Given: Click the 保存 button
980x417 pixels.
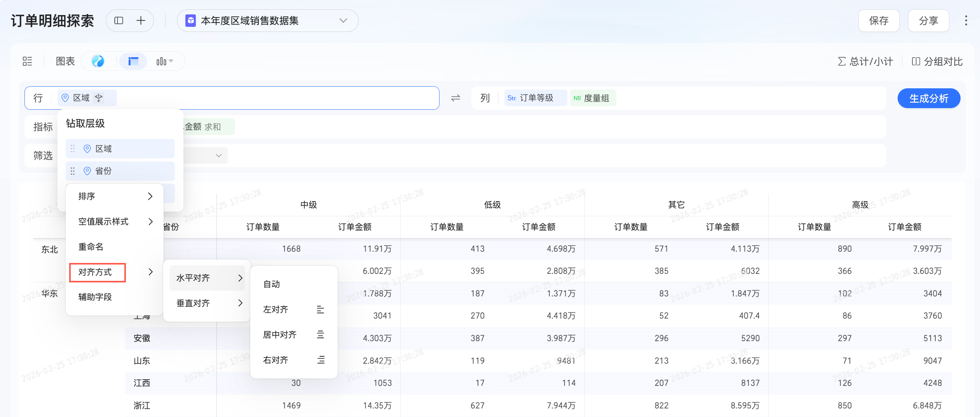Looking at the screenshot, I should tap(878, 21).
